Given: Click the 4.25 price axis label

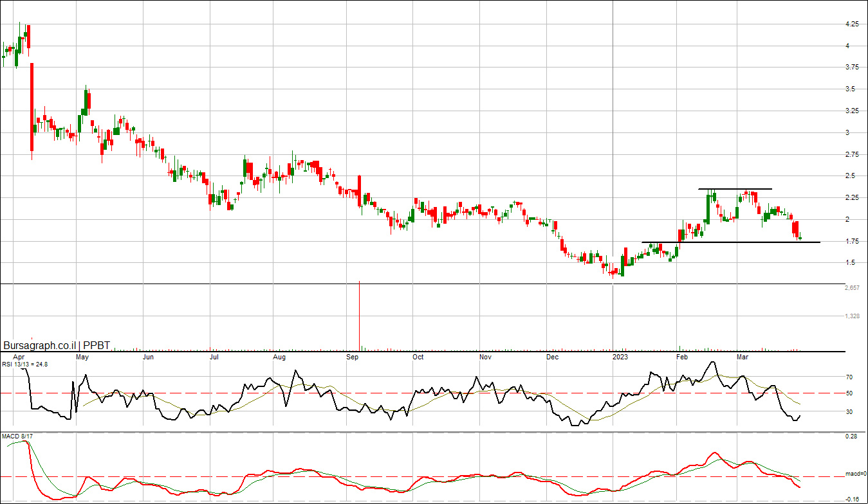Looking at the screenshot, I should [x=852, y=24].
